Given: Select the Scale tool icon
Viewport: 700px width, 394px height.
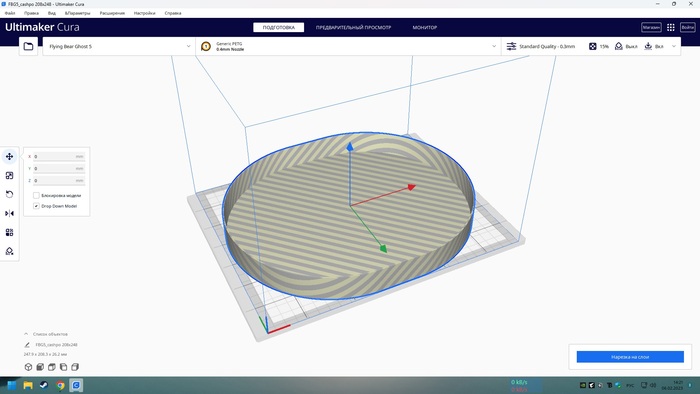Looking at the screenshot, I should pyautogui.click(x=9, y=175).
